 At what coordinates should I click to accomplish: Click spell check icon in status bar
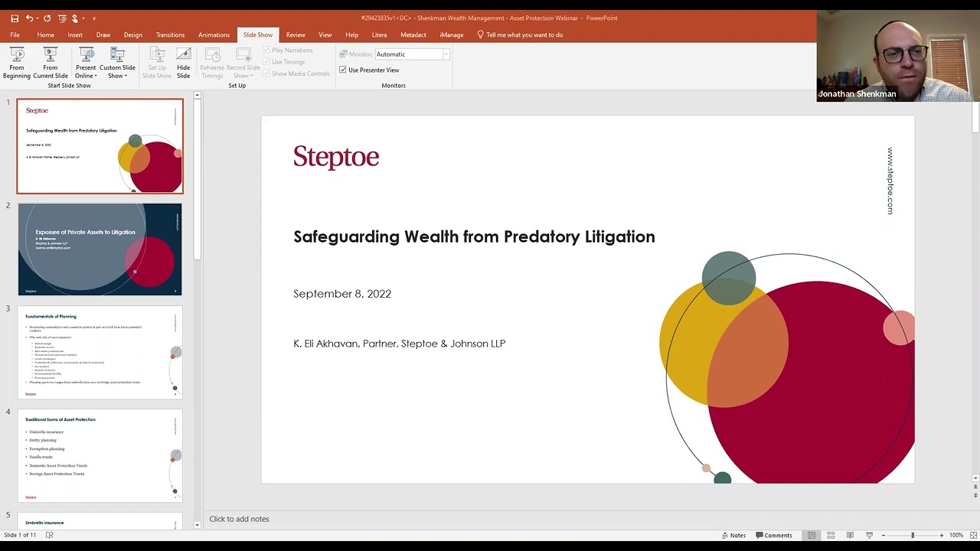point(49,535)
